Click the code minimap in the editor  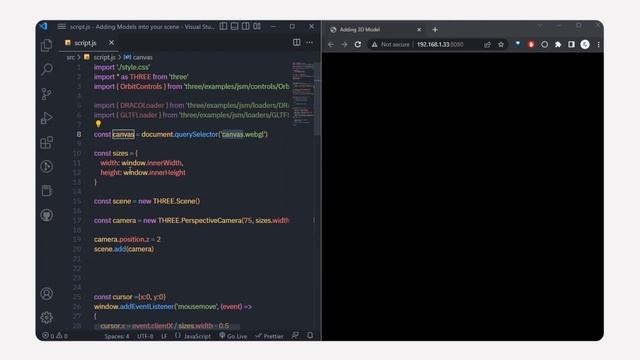(x=303, y=94)
